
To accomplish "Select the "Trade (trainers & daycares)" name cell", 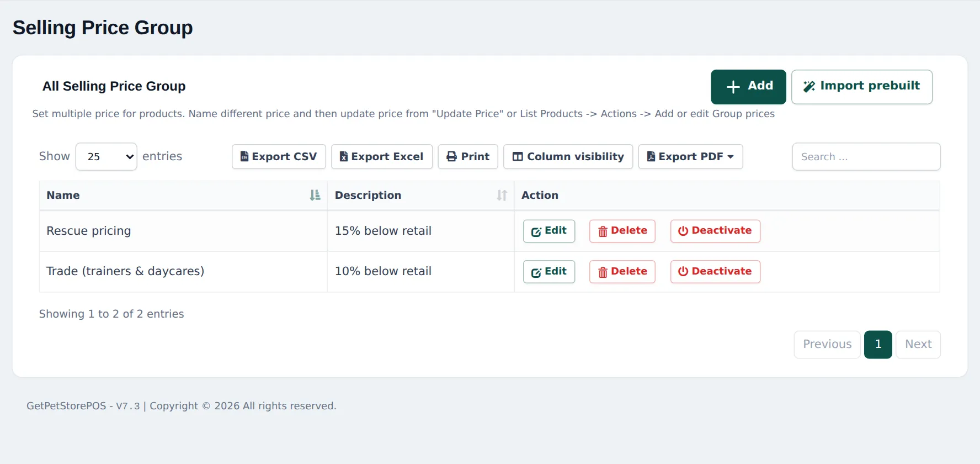I will tap(183, 272).
